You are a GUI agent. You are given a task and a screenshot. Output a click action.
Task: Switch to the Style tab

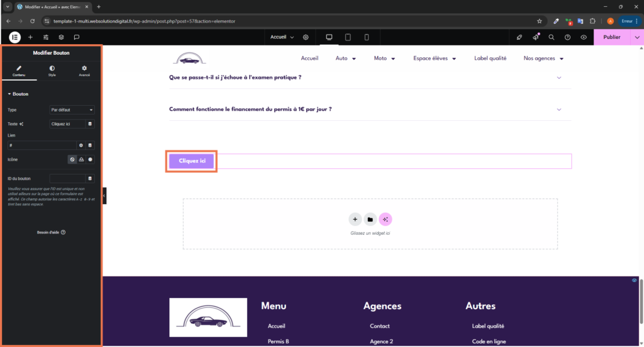52,71
